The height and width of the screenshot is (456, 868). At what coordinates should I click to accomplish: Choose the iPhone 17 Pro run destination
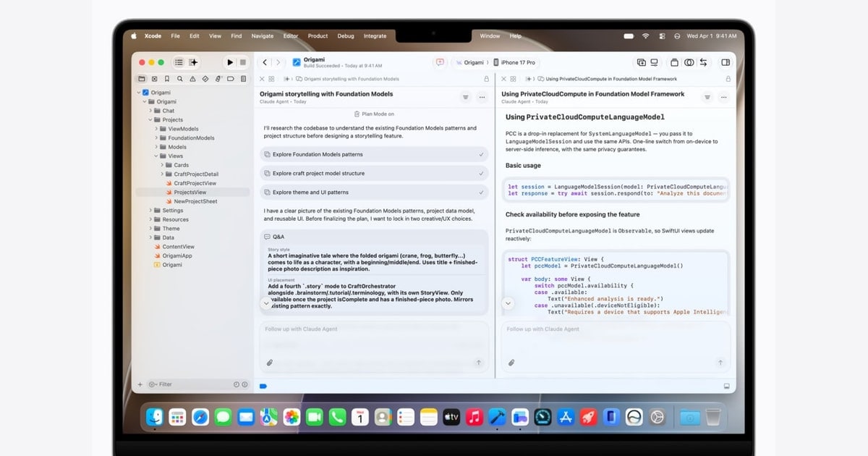point(515,62)
